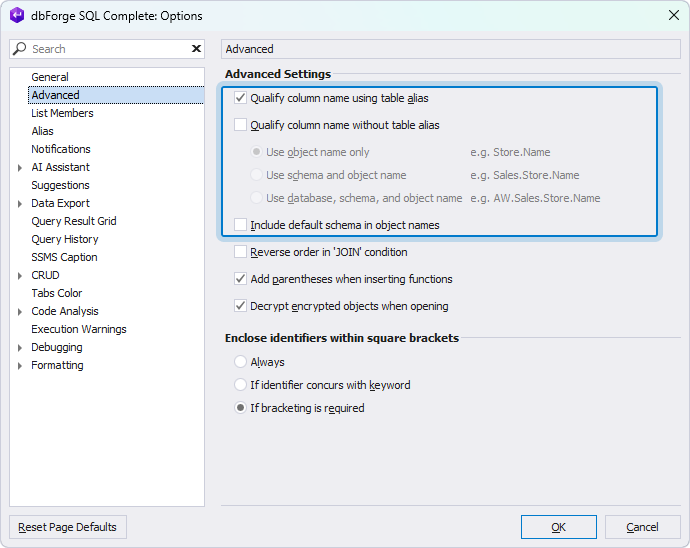Click the 'e.g. AW.Sales.Store.Name' example text
Image resolution: width=690 pixels, height=548 pixels.
click(535, 198)
